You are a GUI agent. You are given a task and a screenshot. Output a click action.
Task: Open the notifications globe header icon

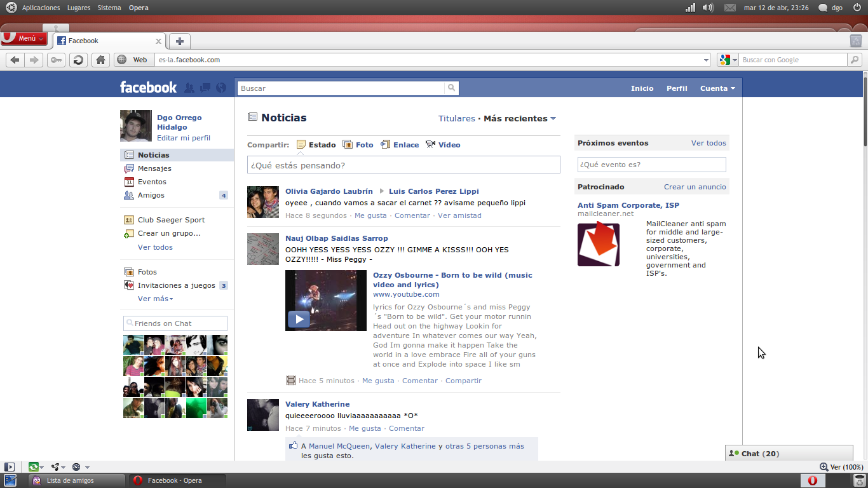pyautogui.click(x=221, y=88)
